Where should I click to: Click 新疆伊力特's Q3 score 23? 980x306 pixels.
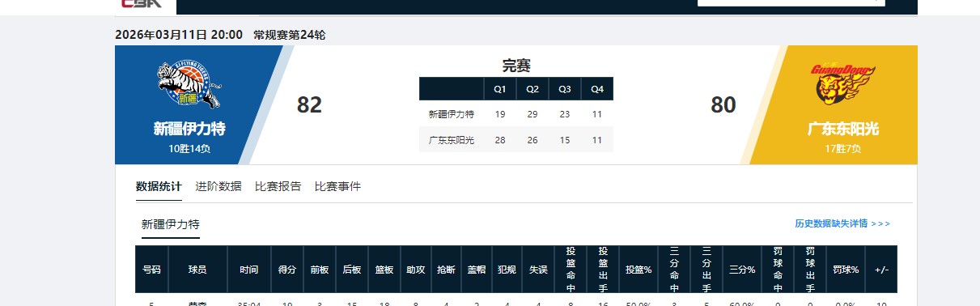(565, 114)
